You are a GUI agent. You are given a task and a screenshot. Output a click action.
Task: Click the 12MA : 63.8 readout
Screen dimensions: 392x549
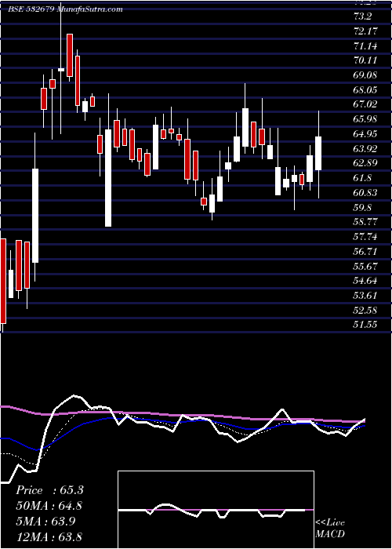49,536
